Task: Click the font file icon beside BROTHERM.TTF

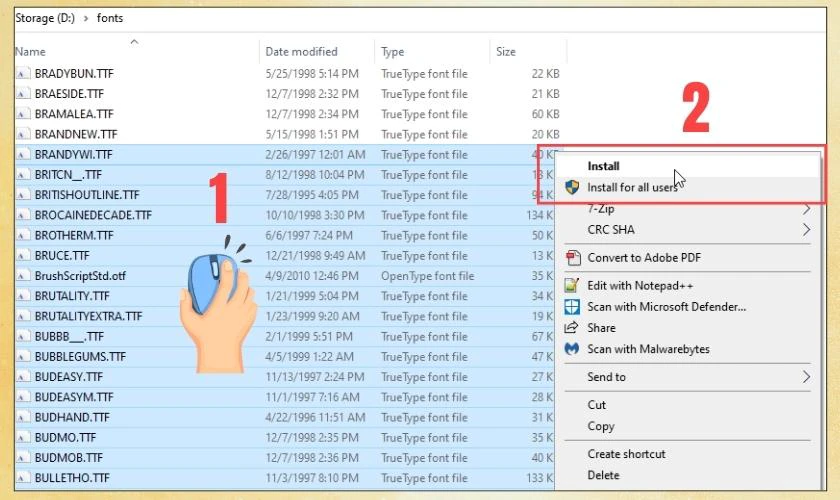Action: pyautogui.click(x=22, y=235)
